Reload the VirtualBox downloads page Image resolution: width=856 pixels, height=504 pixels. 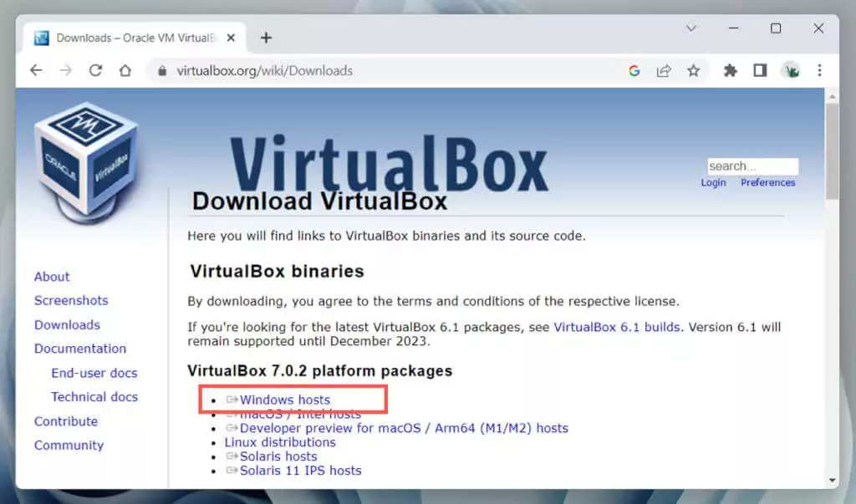coord(95,70)
